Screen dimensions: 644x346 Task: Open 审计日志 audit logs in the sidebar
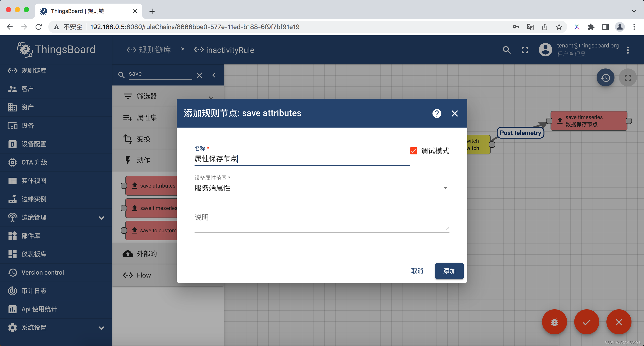pos(56,291)
